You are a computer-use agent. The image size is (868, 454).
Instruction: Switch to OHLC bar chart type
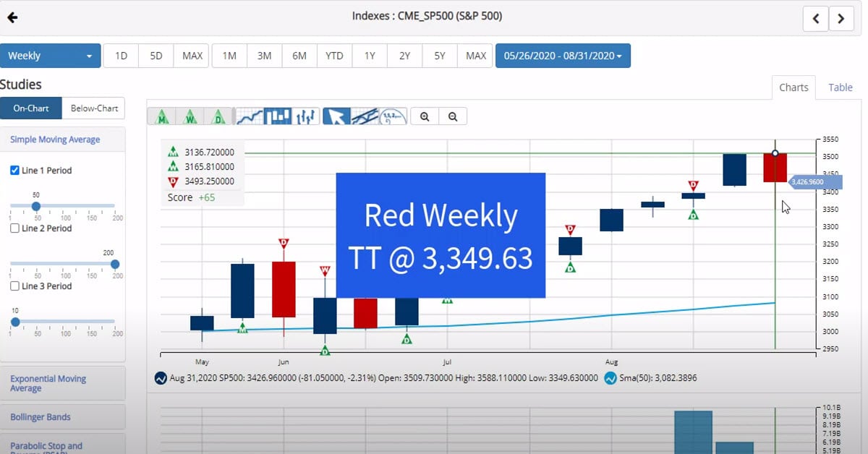pyautogui.click(x=306, y=116)
